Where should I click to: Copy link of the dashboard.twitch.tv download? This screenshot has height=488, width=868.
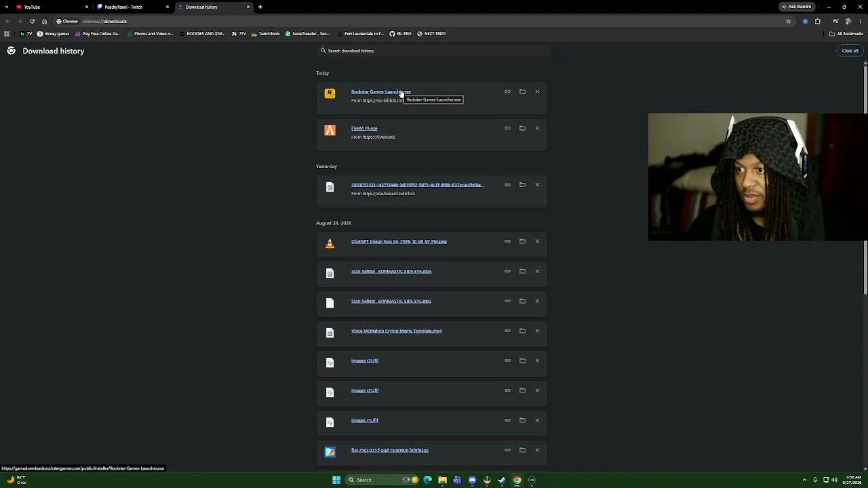coord(507,184)
